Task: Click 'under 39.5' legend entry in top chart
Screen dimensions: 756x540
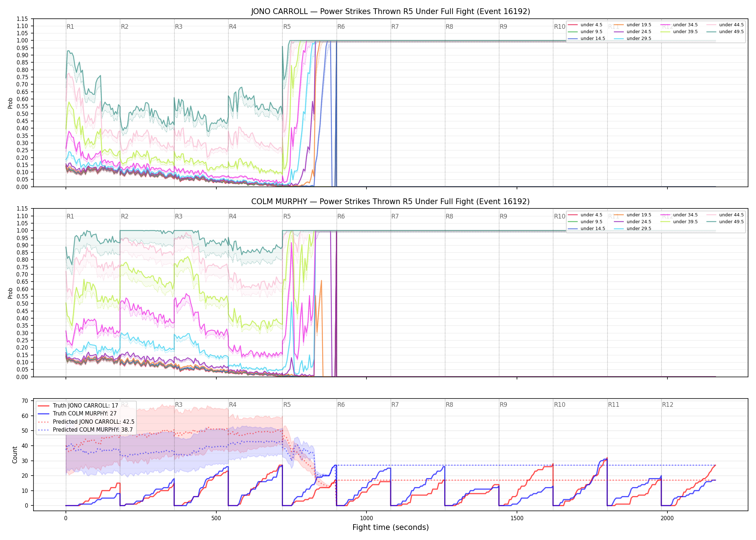Action: pyautogui.click(x=679, y=32)
